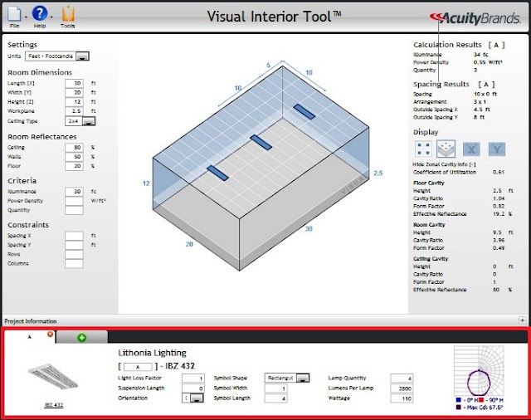
Task: Click the Symbol Length field
Action: 276,398
